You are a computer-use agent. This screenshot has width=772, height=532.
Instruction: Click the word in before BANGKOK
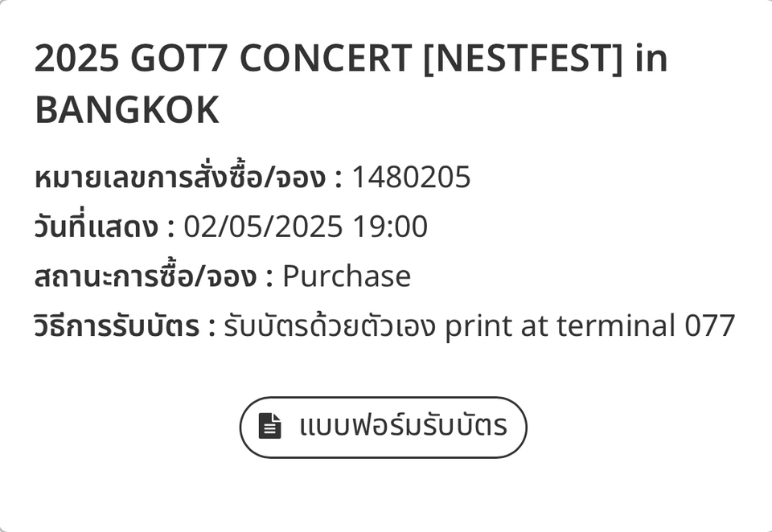click(650, 58)
